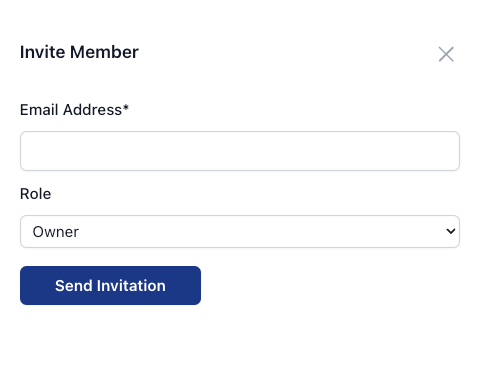Exit the invitation form via cross icon
Image resolution: width=479 pixels, height=373 pixels.
tap(446, 54)
